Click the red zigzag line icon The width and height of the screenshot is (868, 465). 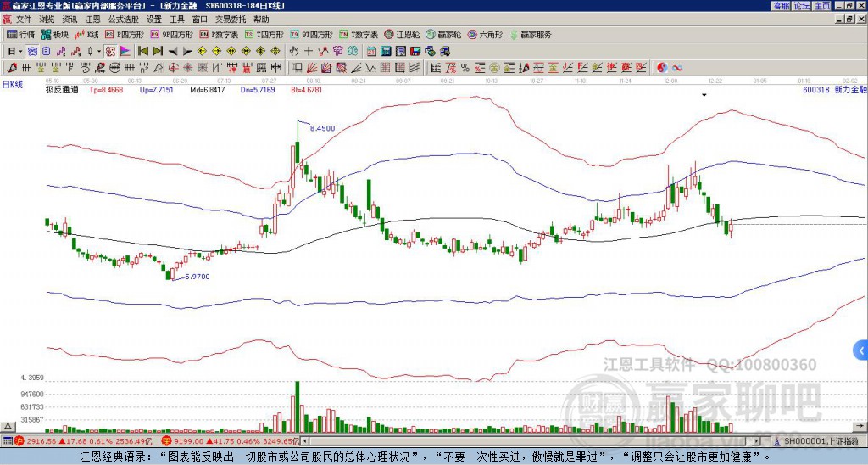pos(323,52)
